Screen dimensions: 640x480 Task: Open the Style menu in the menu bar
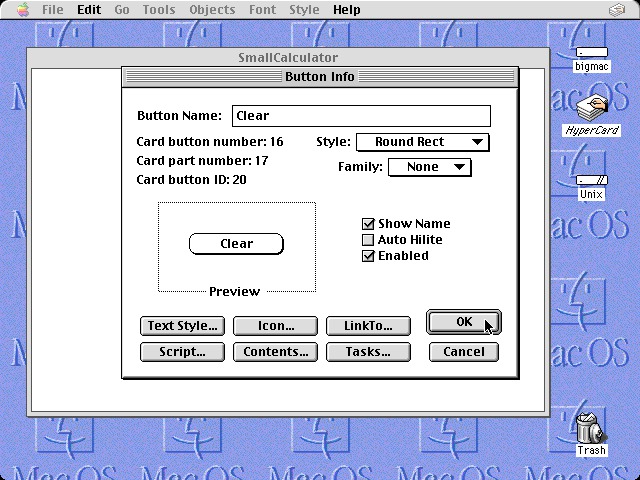coord(304,9)
